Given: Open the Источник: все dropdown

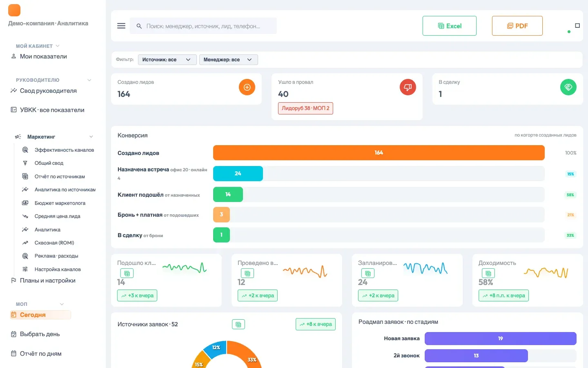Looking at the screenshot, I should click(167, 60).
